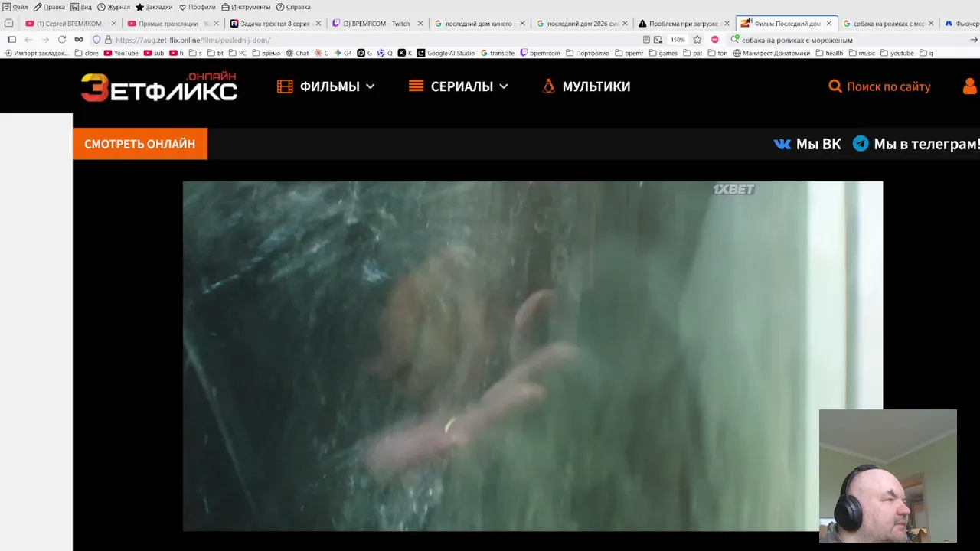Open the tracking protection shield icon
The image size is (980, 551).
point(96,40)
